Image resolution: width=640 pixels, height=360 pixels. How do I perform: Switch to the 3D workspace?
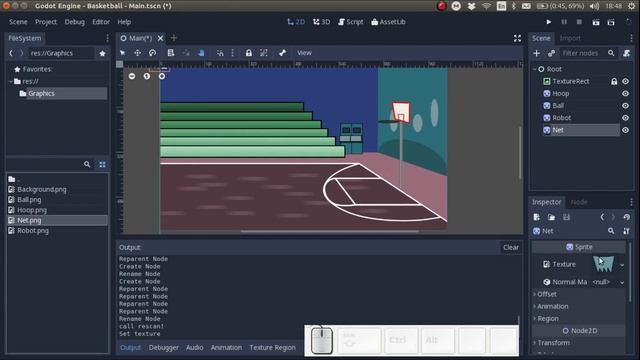tap(322, 22)
